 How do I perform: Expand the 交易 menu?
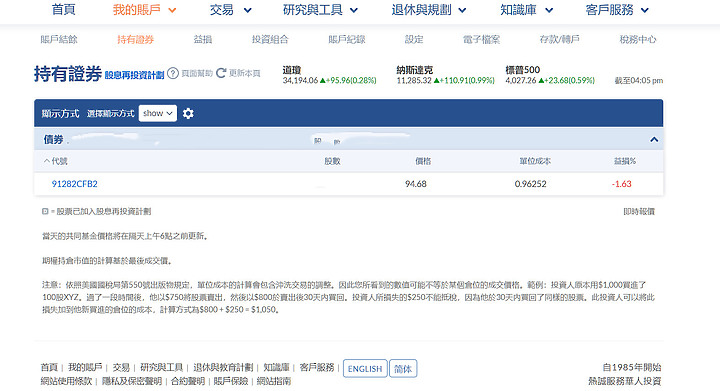point(231,10)
